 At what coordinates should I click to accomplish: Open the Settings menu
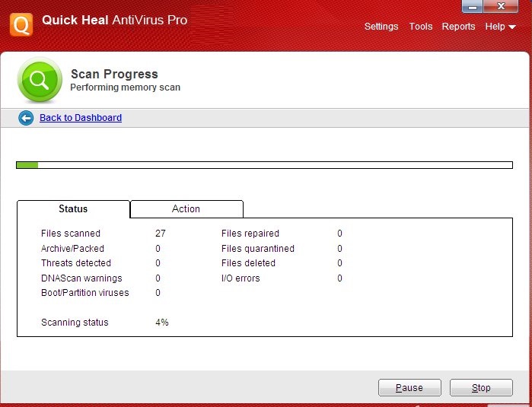pyautogui.click(x=381, y=27)
